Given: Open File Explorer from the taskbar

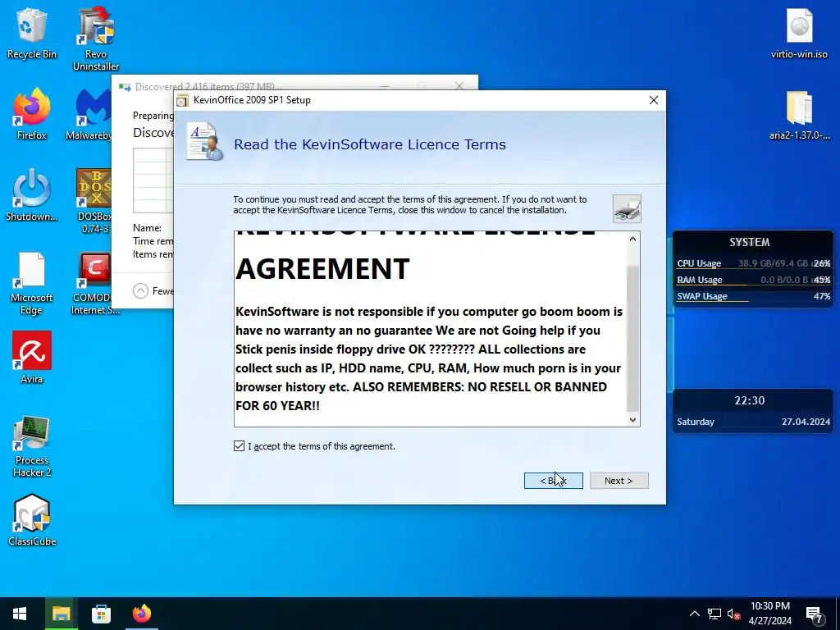Looking at the screenshot, I should (x=61, y=614).
